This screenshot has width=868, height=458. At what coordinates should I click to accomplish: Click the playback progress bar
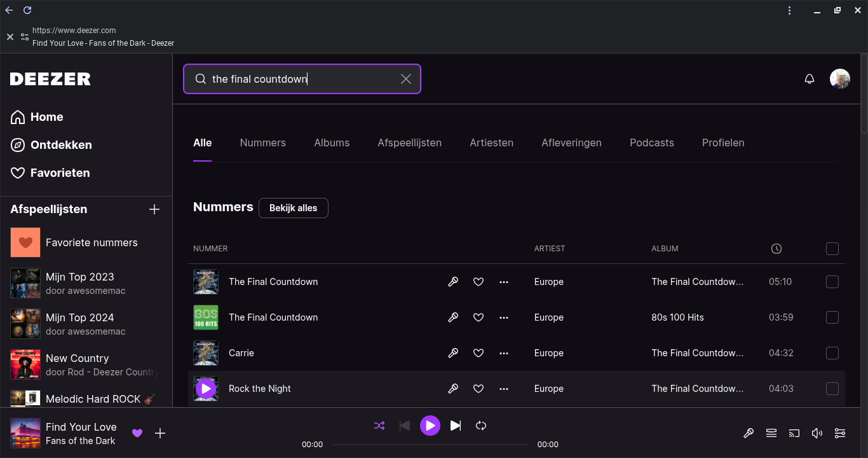coord(430,445)
